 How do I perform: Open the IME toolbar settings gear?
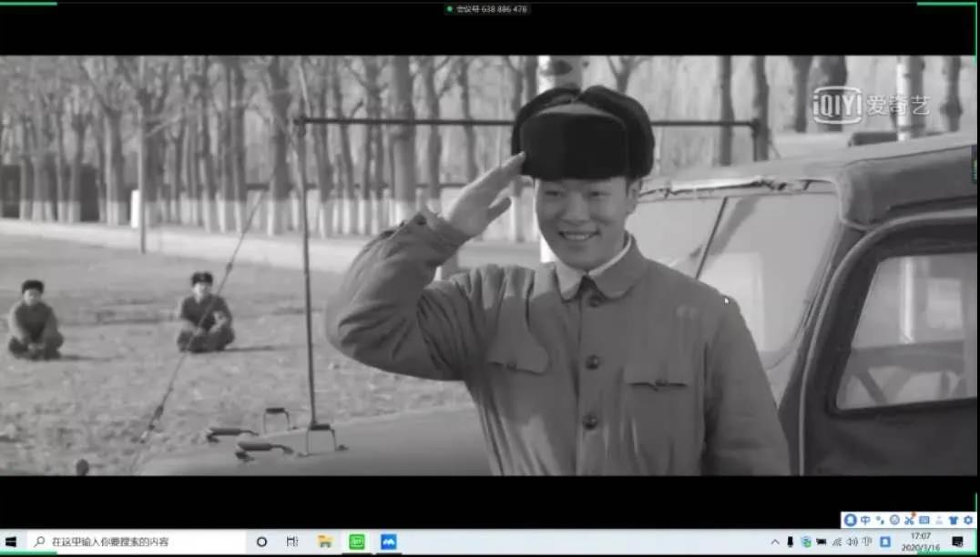(967, 520)
